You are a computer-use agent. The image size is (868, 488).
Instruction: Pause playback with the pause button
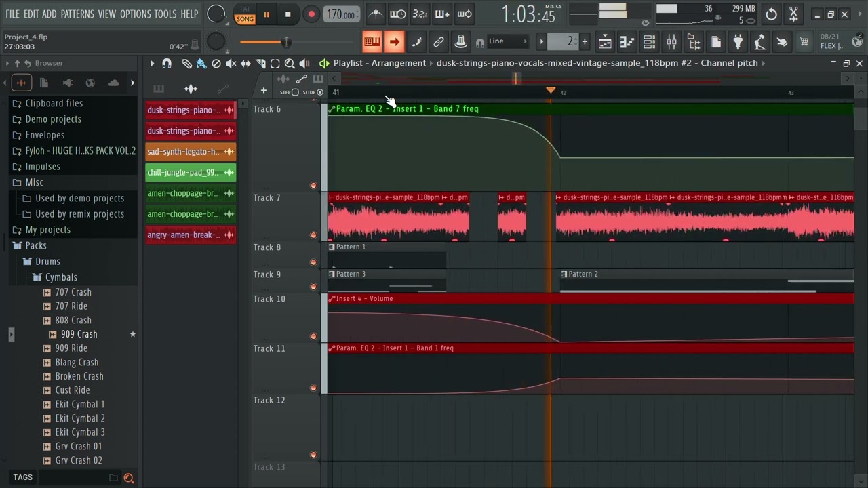(267, 14)
